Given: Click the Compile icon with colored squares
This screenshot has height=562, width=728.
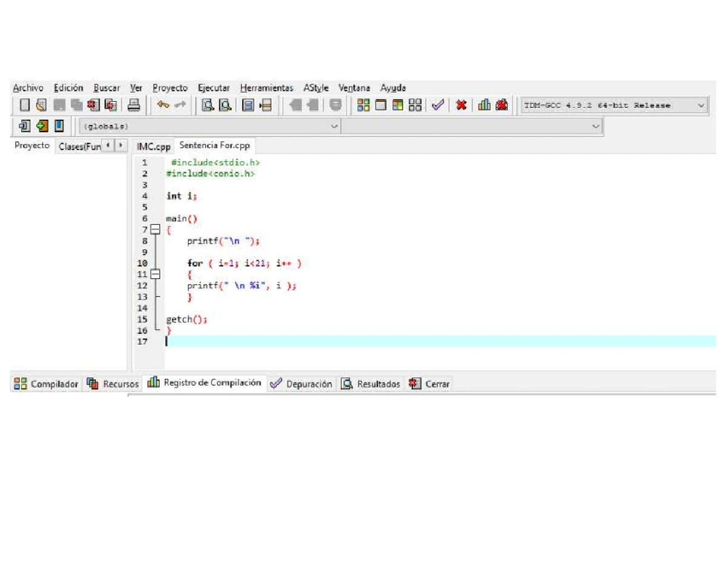Looking at the screenshot, I should [x=363, y=105].
